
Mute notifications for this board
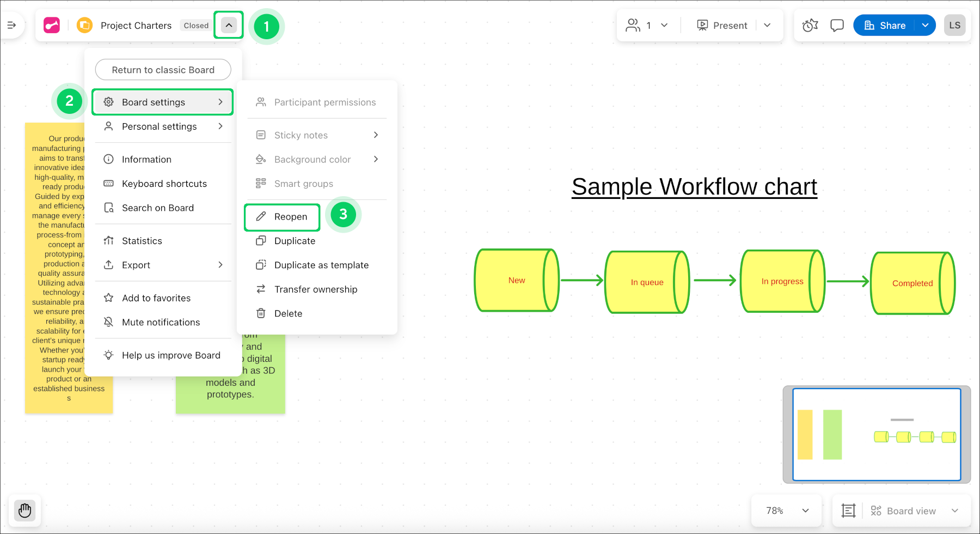click(x=161, y=323)
